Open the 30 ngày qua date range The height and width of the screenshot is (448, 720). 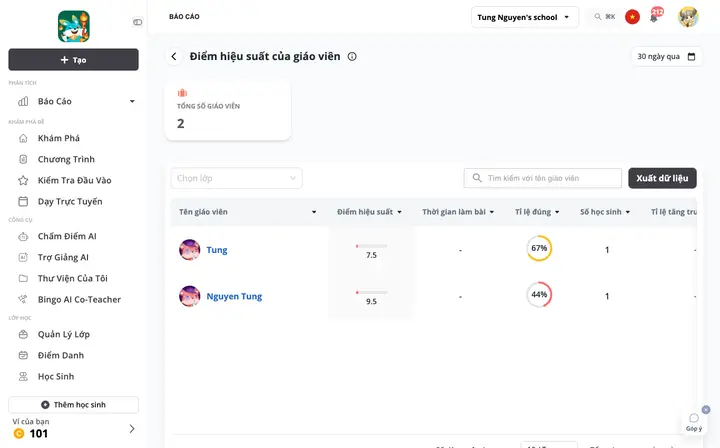click(x=666, y=56)
